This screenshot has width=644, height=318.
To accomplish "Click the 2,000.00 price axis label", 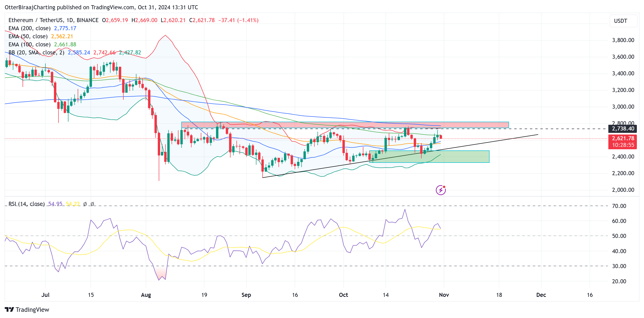I will click(623, 190).
